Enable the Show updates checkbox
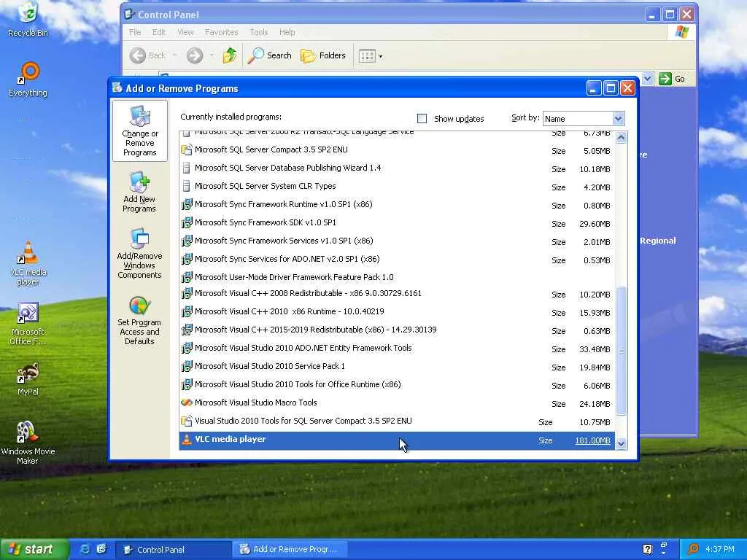 pos(422,118)
